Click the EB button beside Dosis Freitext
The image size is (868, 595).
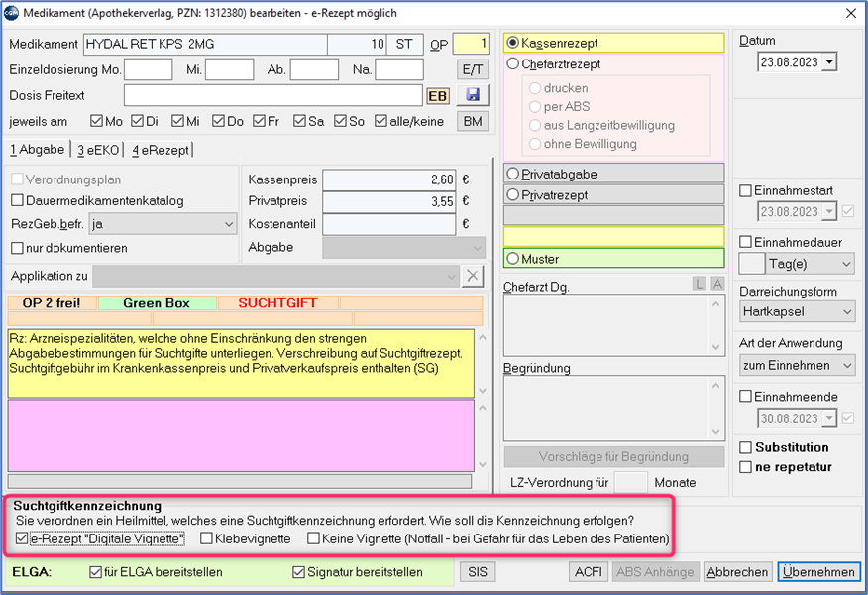click(437, 96)
